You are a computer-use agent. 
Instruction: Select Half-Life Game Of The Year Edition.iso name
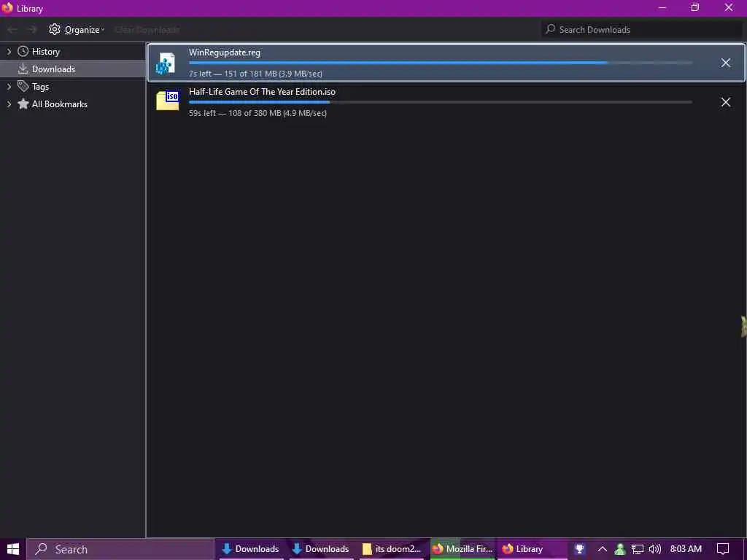262,92
